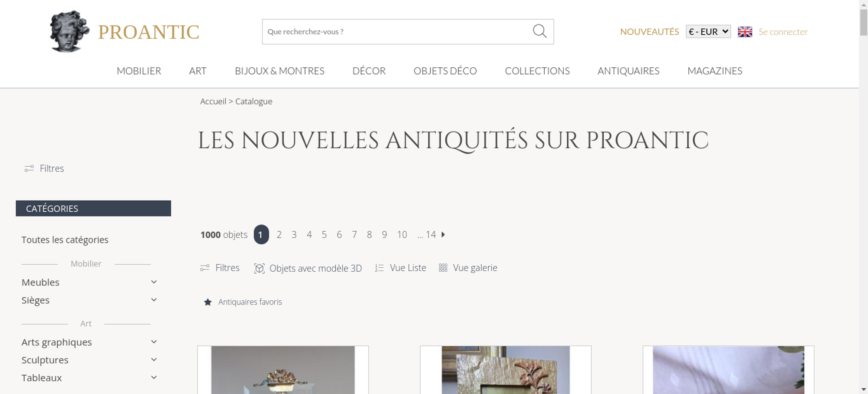This screenshot has width=868, height=394.
Task: Open the EUR currency dropdown
Action: tap(708, 32)
